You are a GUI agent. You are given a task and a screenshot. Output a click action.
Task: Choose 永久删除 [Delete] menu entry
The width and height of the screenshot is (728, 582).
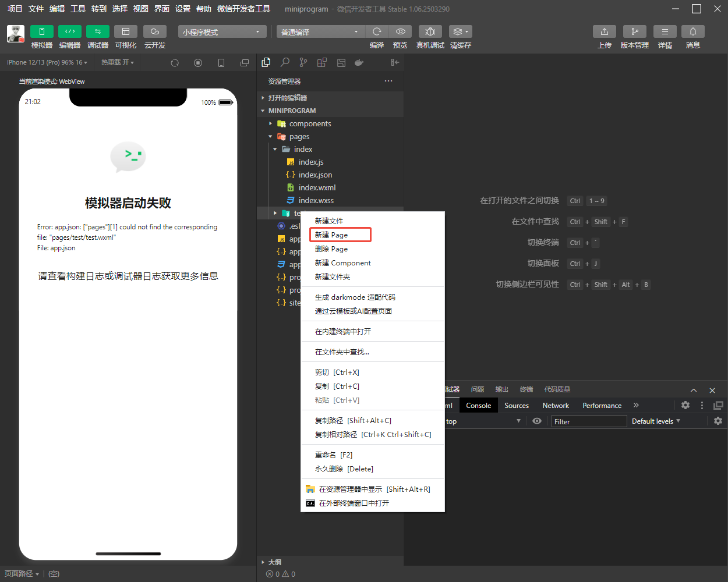(x=373, y=469)
